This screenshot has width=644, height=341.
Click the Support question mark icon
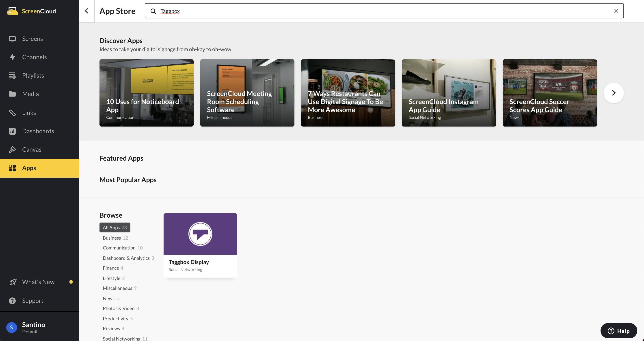coord(12,301)
